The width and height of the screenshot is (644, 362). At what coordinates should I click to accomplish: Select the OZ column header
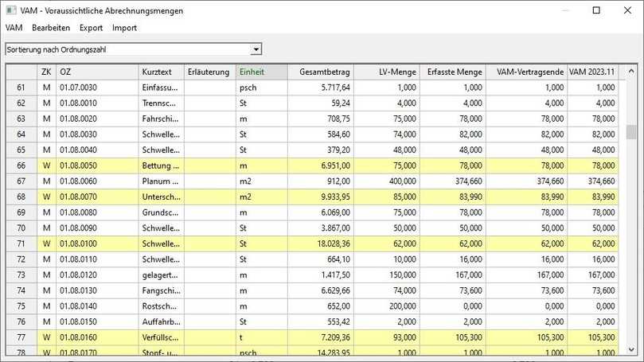tap(96, 72)
